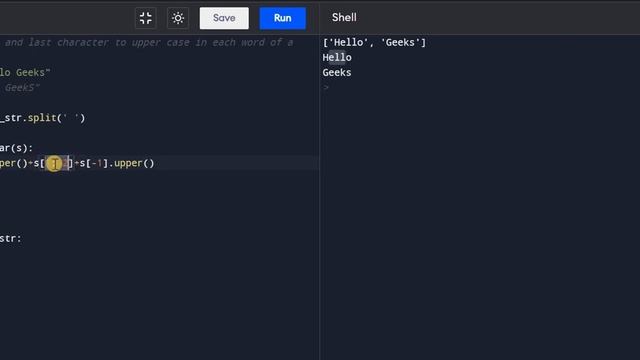Click the '_str.split(' ')' code line
This screenshot has width=640, height=360.
pyautogui.click(x=42, y=118)
